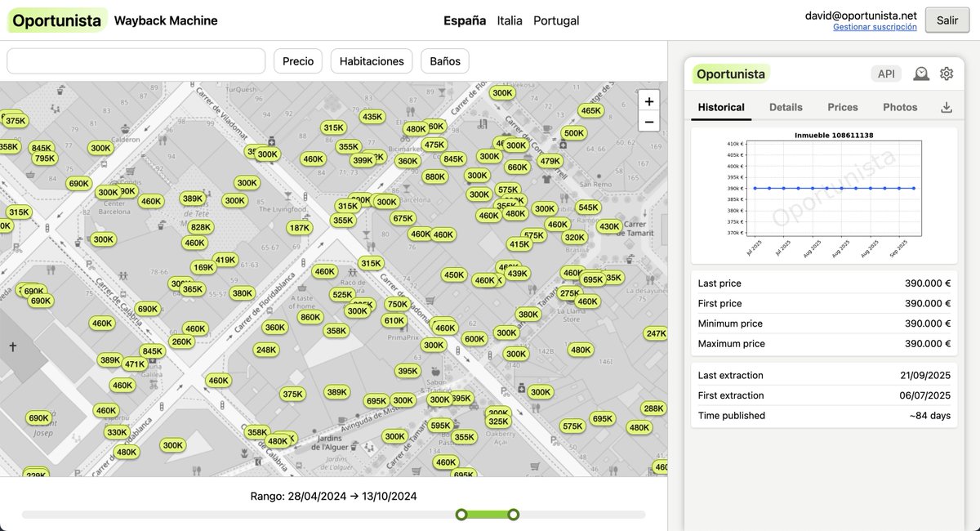This screenshot has width=980, height=531.
Task: Select the 430K price marker
Action: click(609, 226)
